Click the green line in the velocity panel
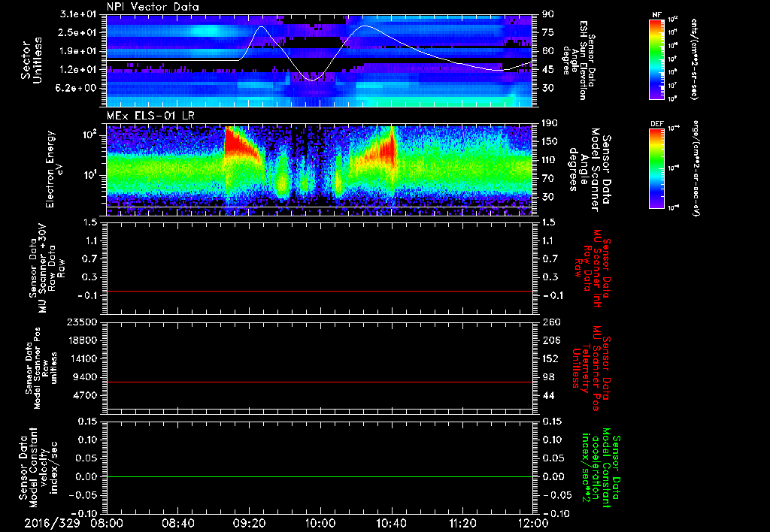The width and height of the screenshot is (770, 532). (319, 476)
